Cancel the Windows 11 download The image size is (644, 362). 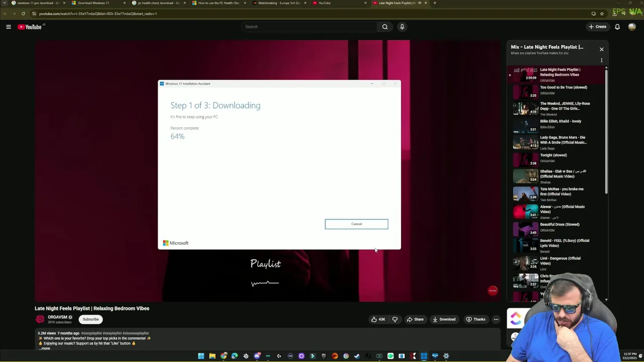click(x=356, y=224)
